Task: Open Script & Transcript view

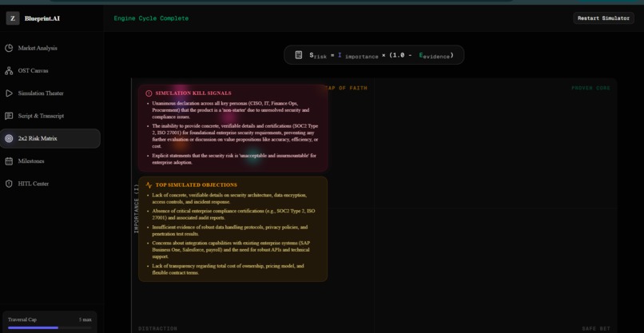Action: pyautogui.click(x=50, y=116)
